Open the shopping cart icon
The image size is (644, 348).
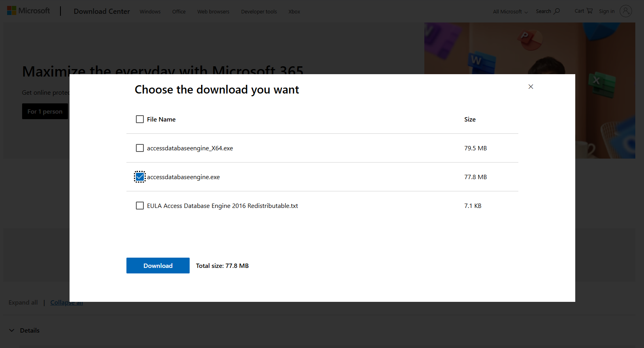tap(589, 11)
